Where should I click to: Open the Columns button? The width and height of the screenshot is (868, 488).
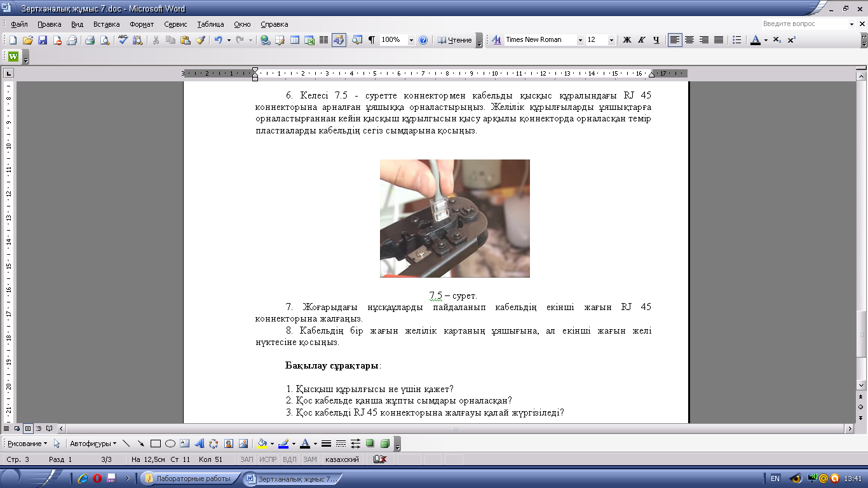pyautogui.click(x=324, y=40)
